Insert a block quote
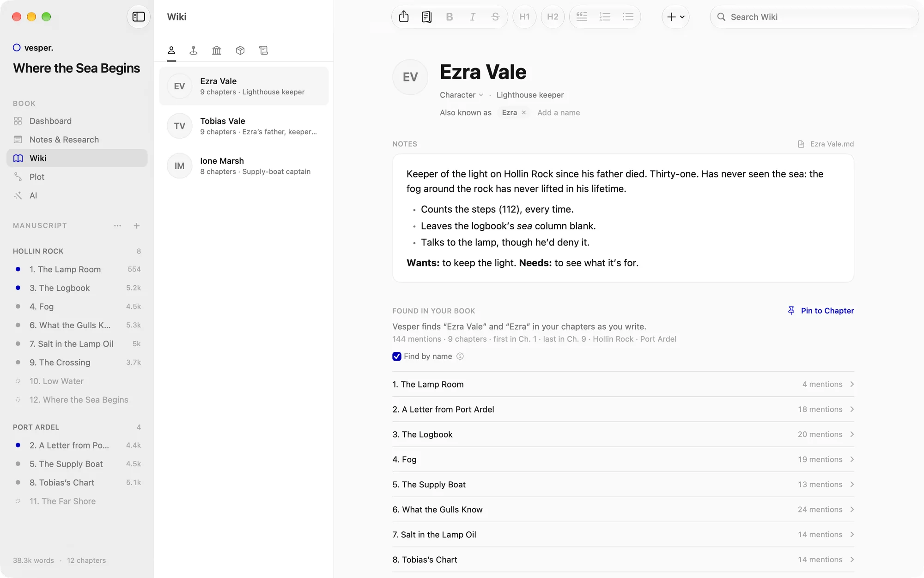This screenshot has height=578, width=924. coord(582,17)
